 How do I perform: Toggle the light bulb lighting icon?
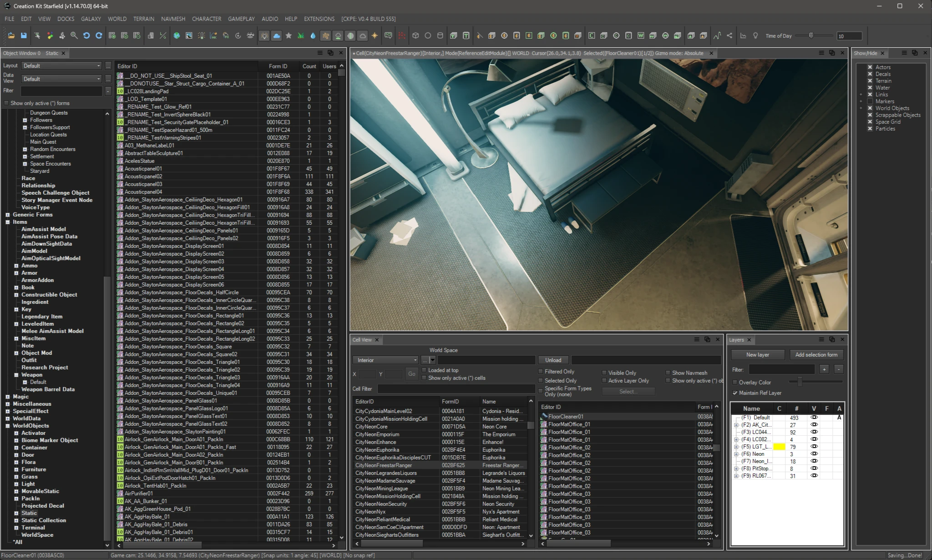[x=264, y=35]
